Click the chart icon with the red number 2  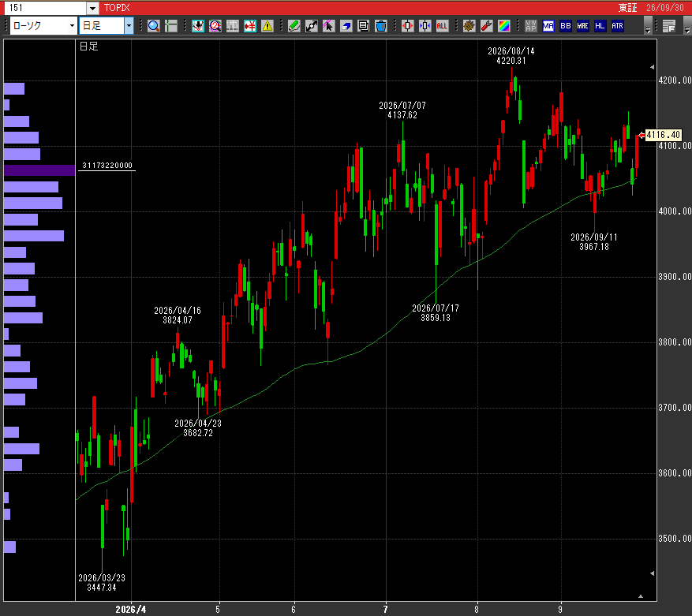215,26
